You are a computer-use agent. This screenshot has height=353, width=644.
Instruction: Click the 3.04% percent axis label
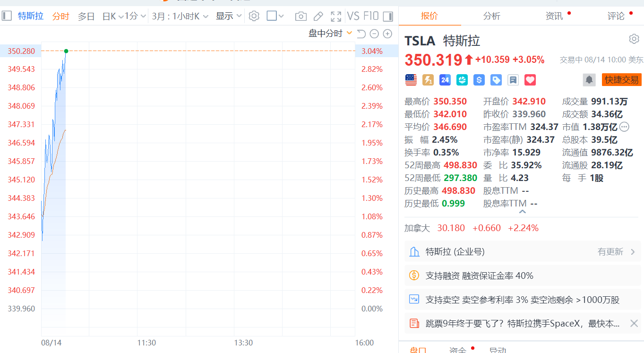click(372, 51)
